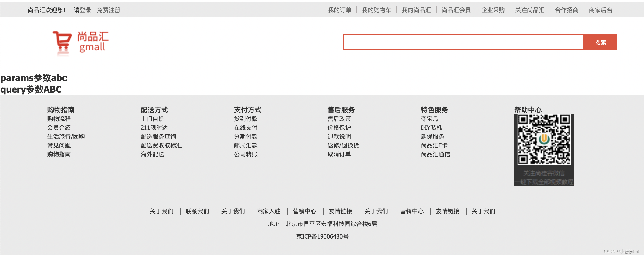Select the 211限时达 footer link
The image size is (644, 256).
click(x=154, y=128)
